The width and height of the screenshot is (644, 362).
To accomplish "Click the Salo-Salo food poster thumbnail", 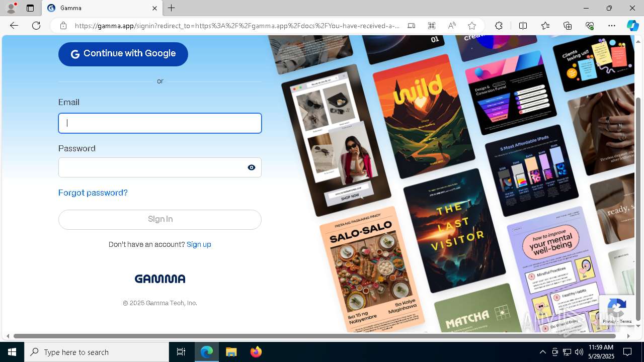I will [x=371, y=269].
